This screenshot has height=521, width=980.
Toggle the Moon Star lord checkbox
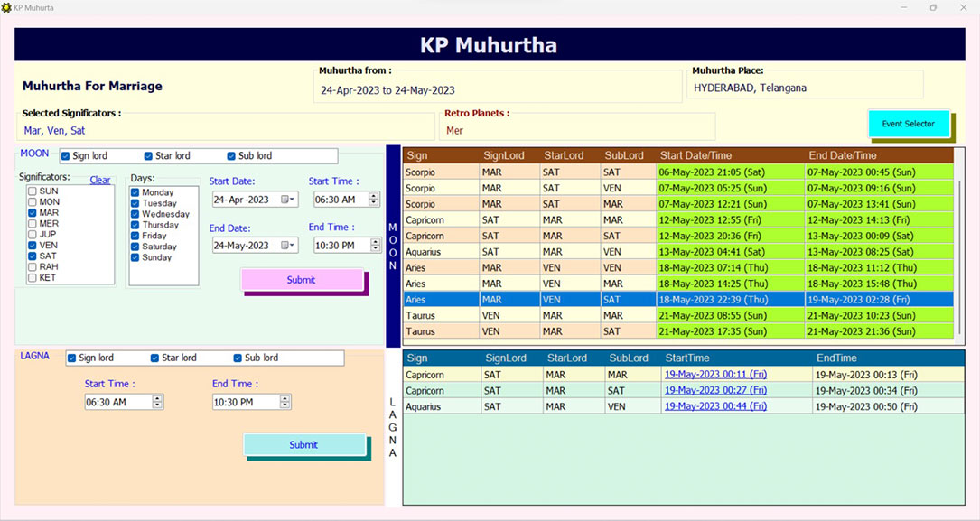pos(148,156)
